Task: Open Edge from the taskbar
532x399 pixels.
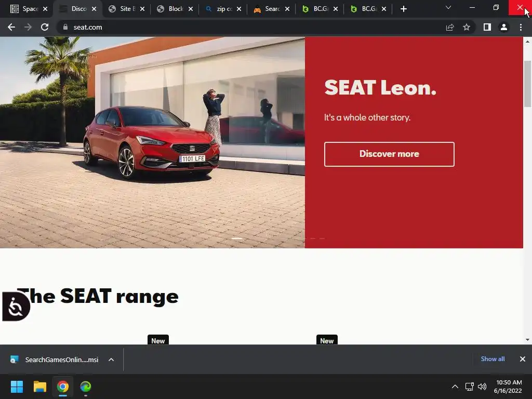Action: point(86,387)
